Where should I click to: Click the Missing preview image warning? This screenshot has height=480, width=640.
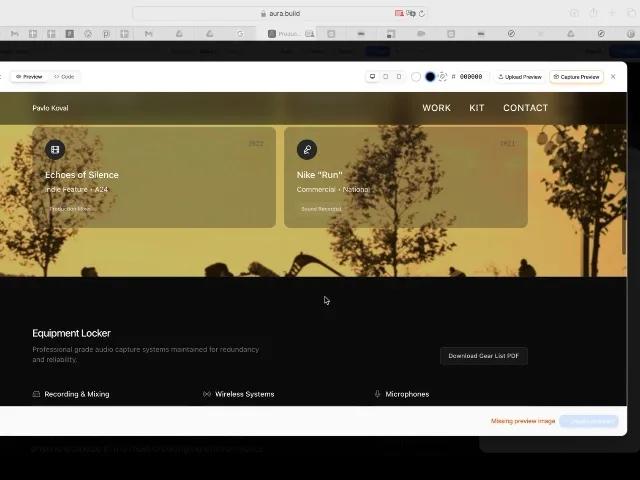click(523, 421)
